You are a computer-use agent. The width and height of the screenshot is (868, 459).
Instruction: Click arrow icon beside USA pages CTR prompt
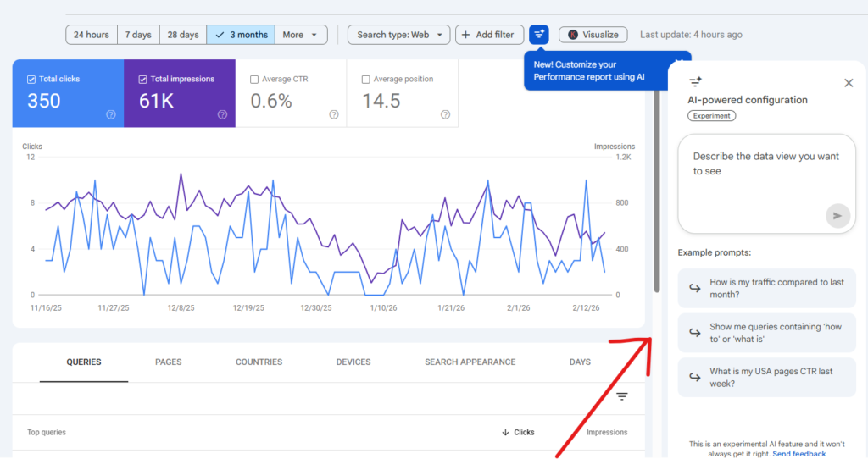(695, 377)
